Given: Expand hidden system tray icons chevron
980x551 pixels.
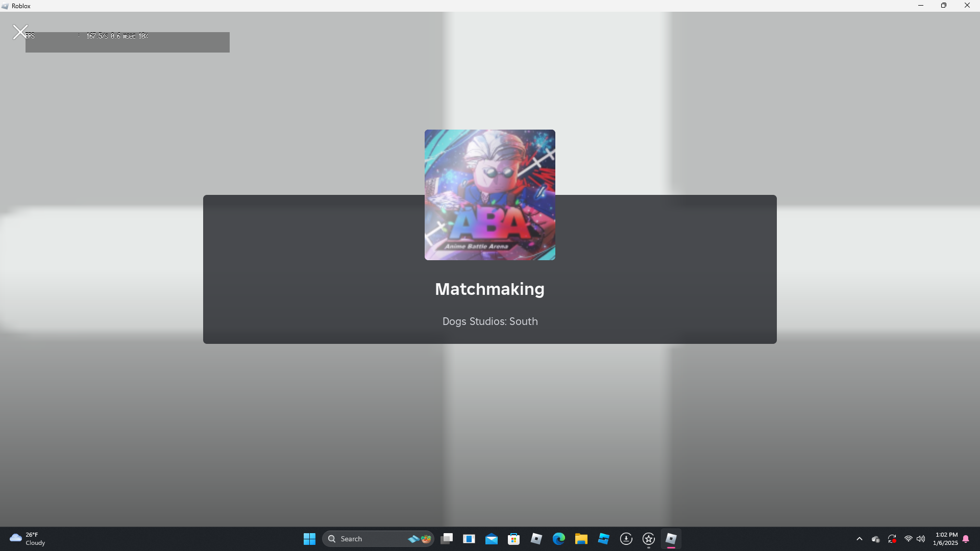Looking at the screenshot, I should pos(860,539).
